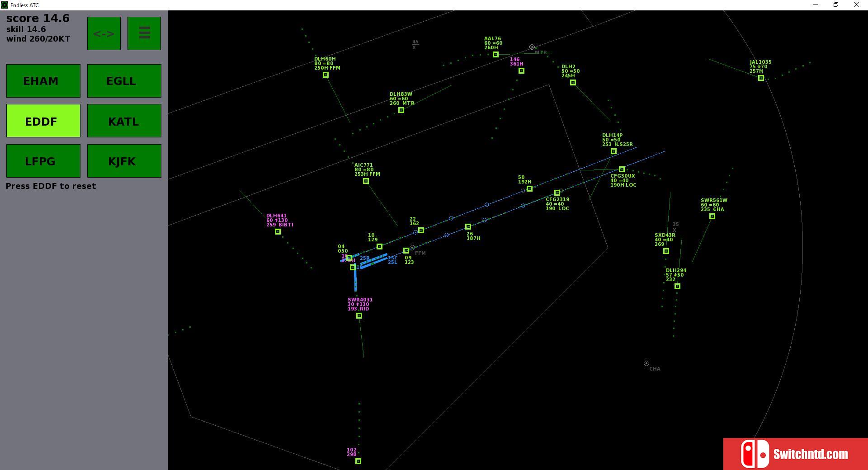Screen dimensions: 868x470
Task: Select aircraft blip CFG2319
Action: pos(557,193)
